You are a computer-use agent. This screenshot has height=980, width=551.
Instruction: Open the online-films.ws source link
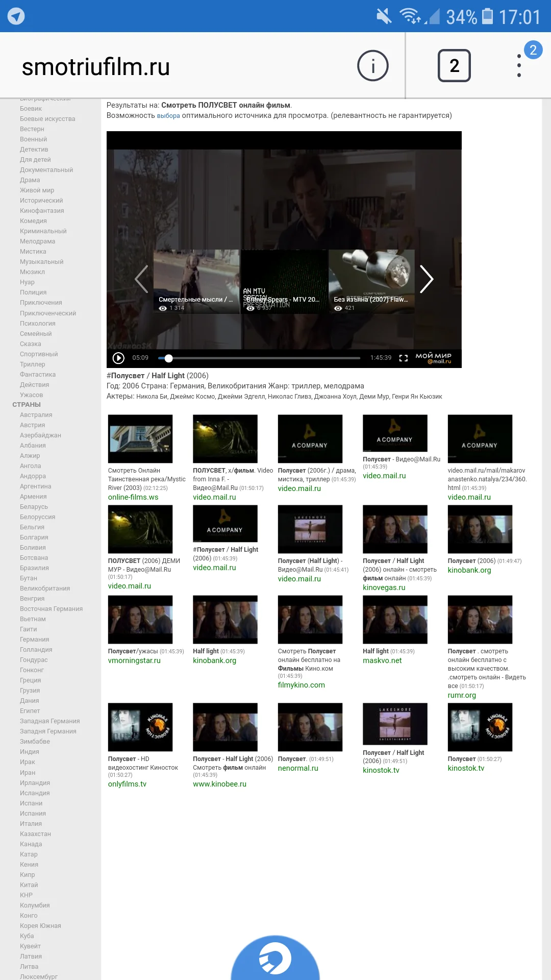(133, 497)
